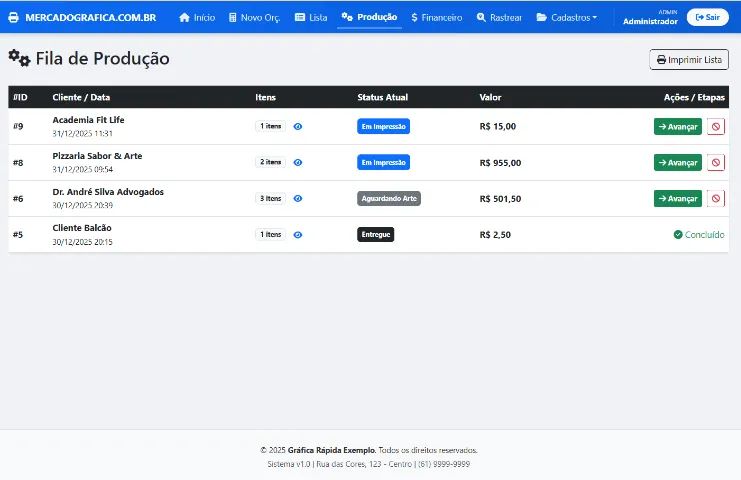The image size is (741, 480).
Task: Open the Rastrear page
Action: [x=499, y=17]
